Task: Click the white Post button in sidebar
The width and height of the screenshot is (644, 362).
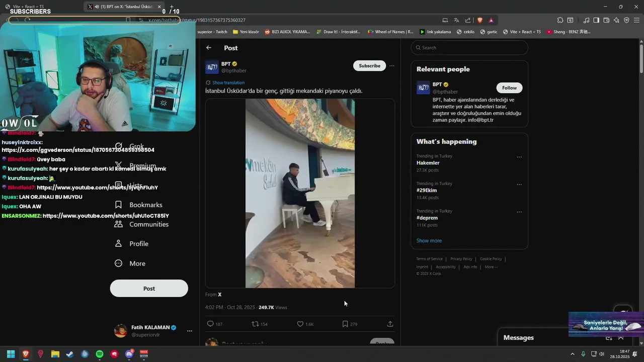Action: pos(149,289)
